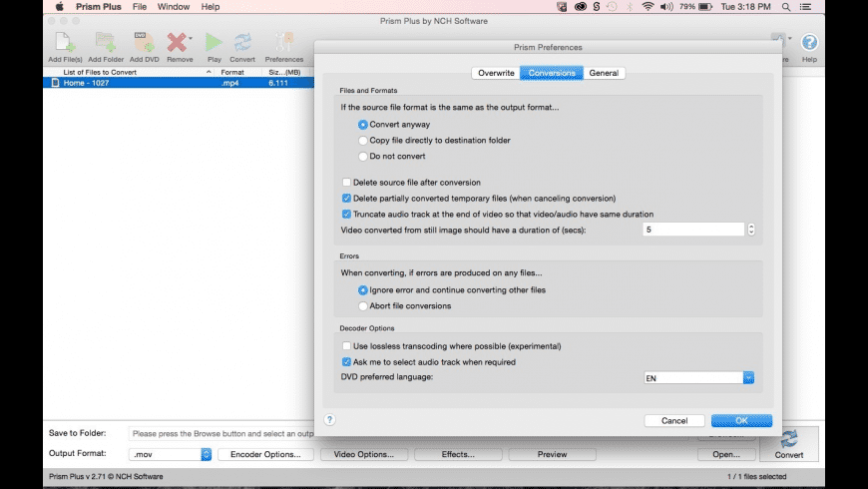Open the Window menu
868x489 pixels.
click(174, 7)
